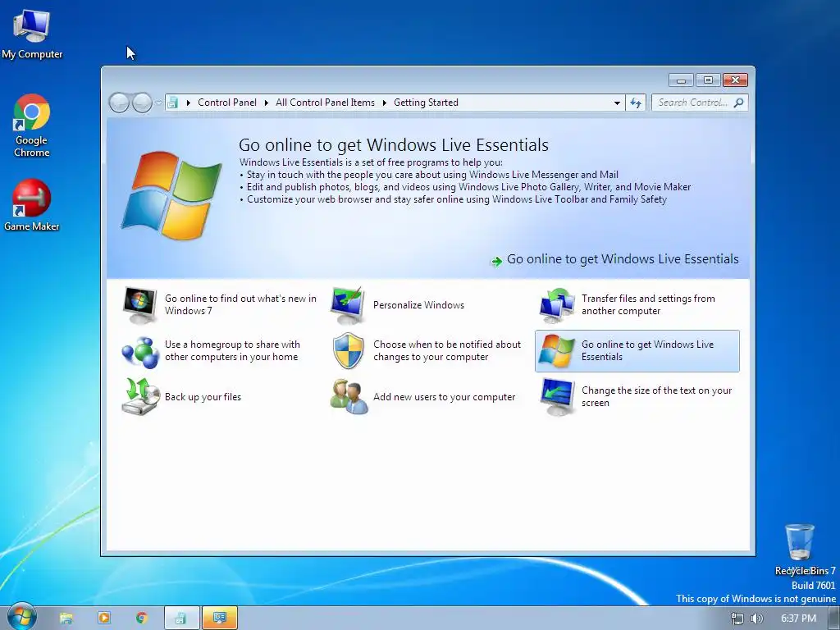The height and width of the screenshot is (630, 840).
Task: Select Change the size of the text item
Action: 657,397
